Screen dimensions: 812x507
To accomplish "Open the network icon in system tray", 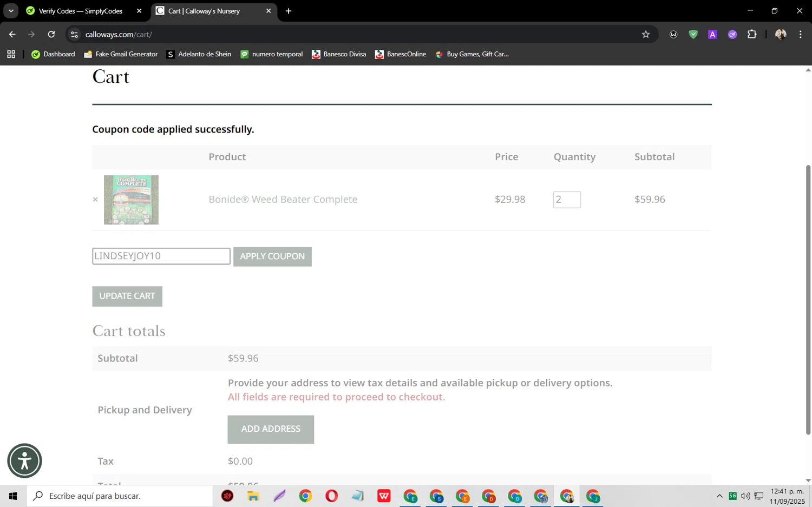I will 759,496.
